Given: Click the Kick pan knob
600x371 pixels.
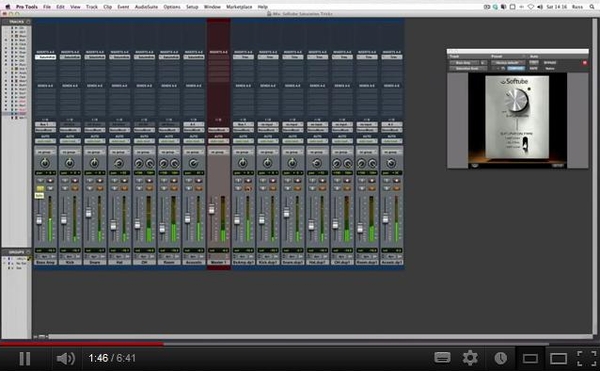Looking at the screenshot, I should tap(70, 163).
